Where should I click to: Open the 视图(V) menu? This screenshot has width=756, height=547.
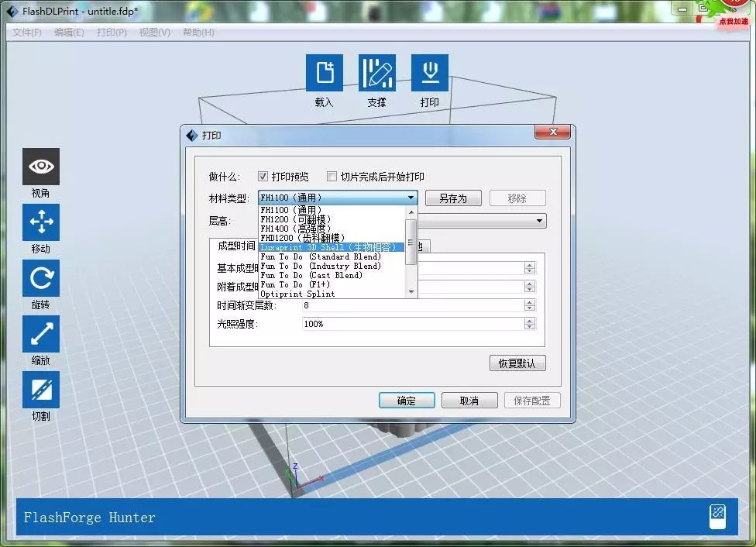point(154,33)
